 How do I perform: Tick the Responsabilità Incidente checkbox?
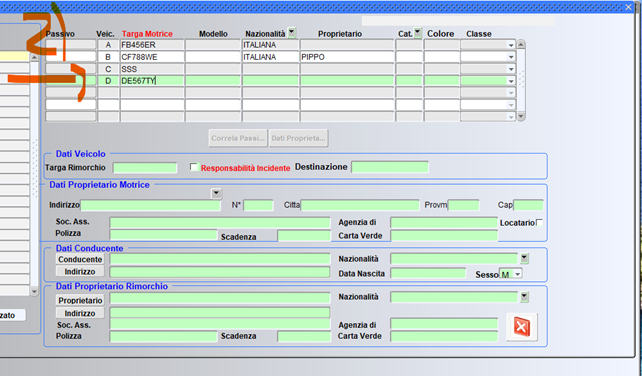(x=194, y=167)
